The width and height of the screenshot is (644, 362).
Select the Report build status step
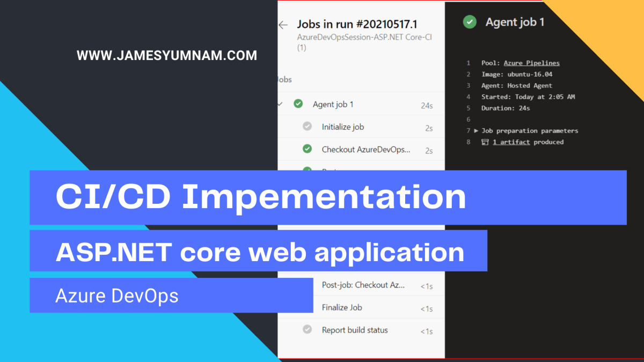tap(355, 330)
